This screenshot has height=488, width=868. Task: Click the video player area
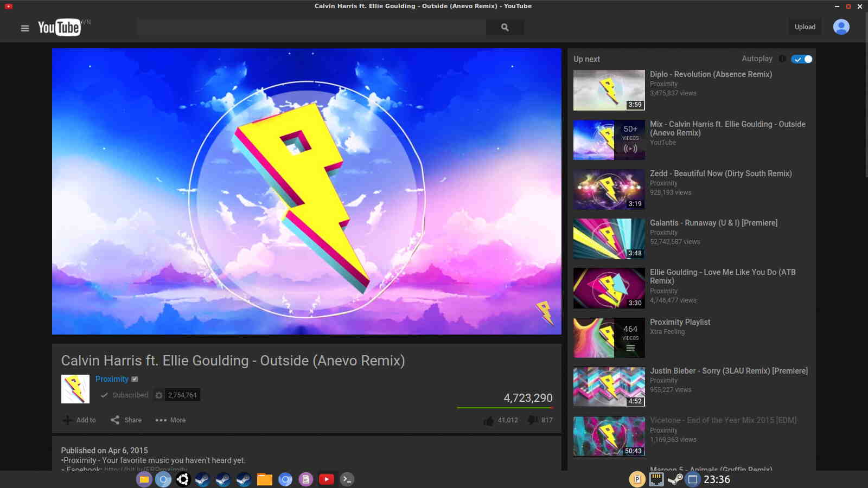(x=307, y=191)
